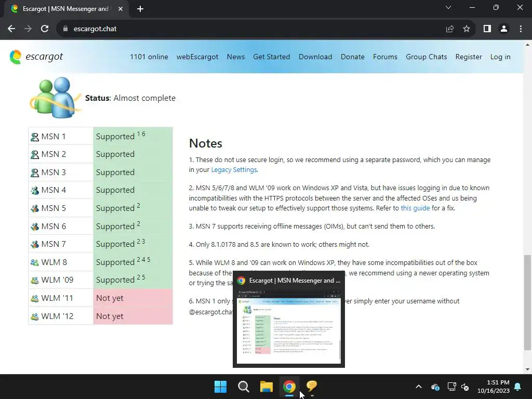The height and width of the screenshot is (399, 532).
Task: Open the Windows Start menu
Action: (220, 387)
